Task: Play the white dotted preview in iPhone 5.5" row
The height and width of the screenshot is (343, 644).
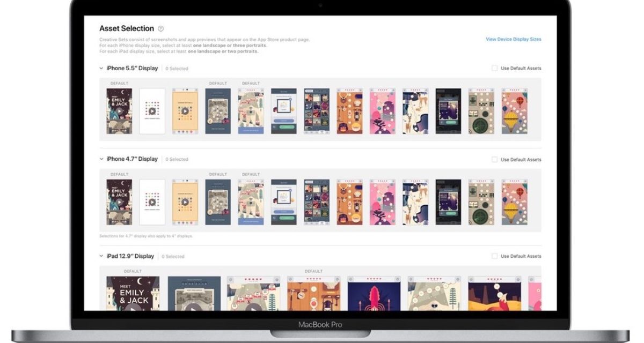Action: point(152,112)
